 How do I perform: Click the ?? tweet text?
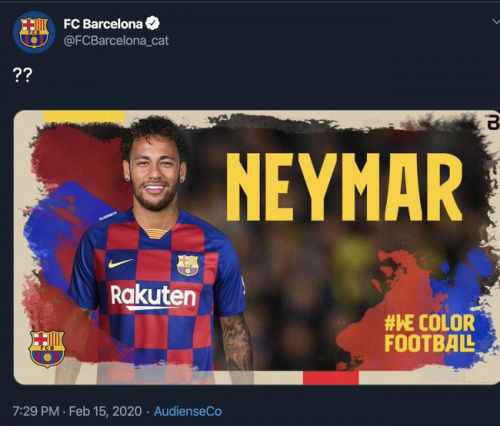pos(22,75)
